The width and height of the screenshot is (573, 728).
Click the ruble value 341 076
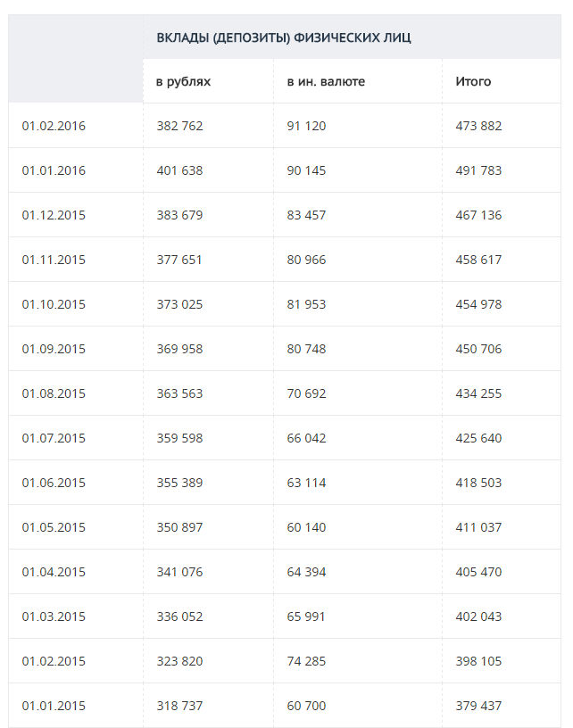coord(179,572)
